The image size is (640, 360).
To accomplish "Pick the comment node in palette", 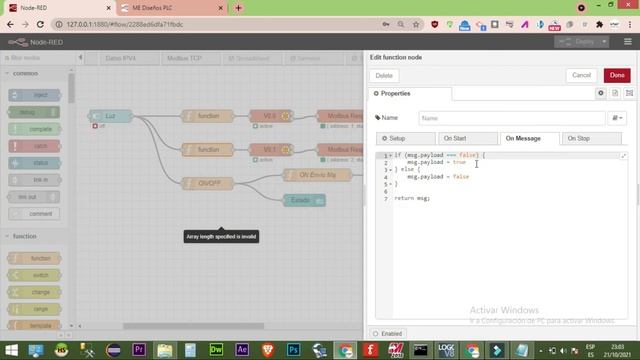I will (x=34, y=214).
